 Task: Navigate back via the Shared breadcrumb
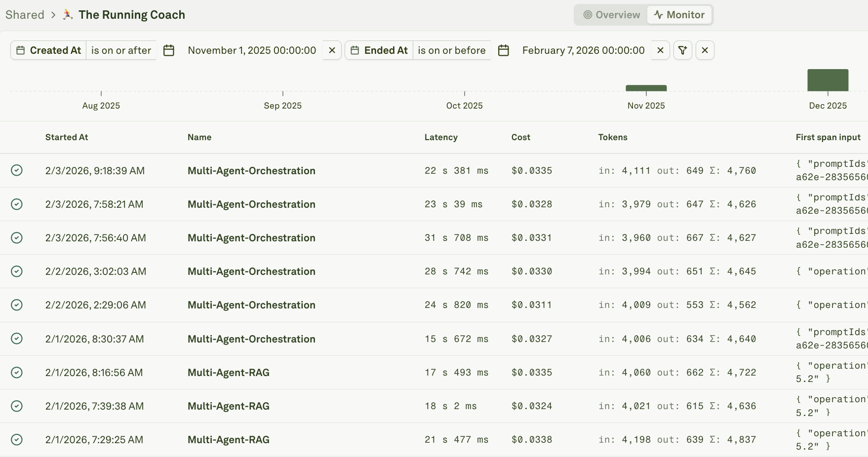[24, 14]
